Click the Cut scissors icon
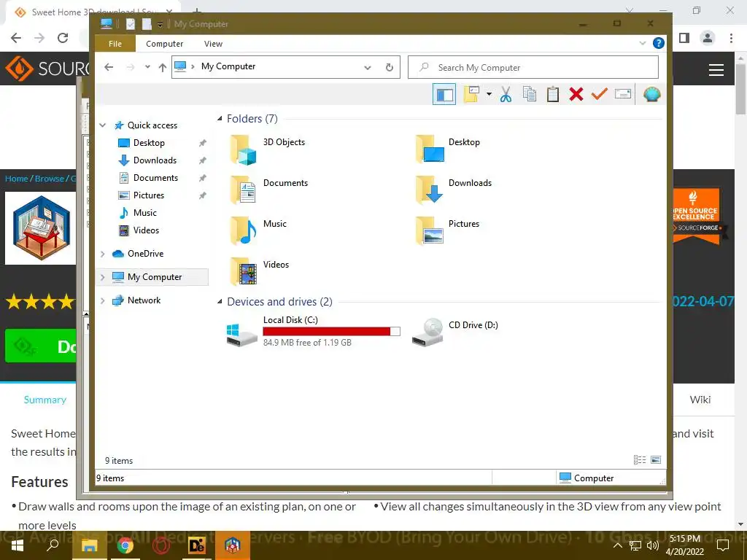 point(506,94)
